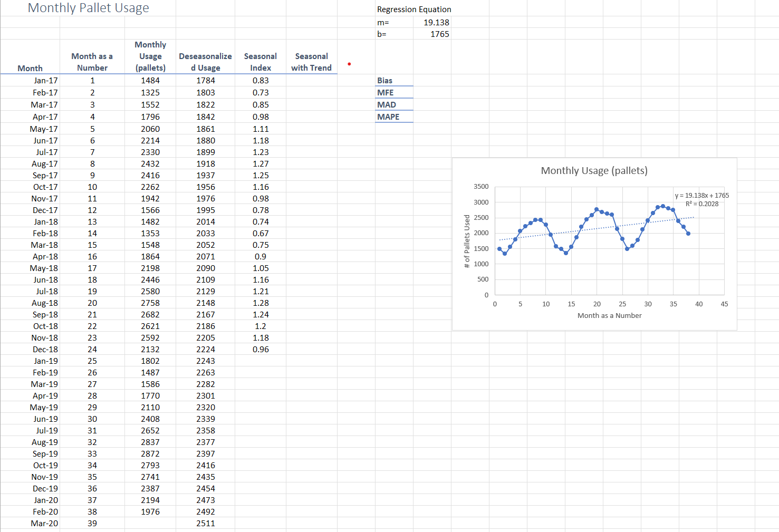779x532 pixels.
Task: Select usage value 1976
Action: coord(150,512)
